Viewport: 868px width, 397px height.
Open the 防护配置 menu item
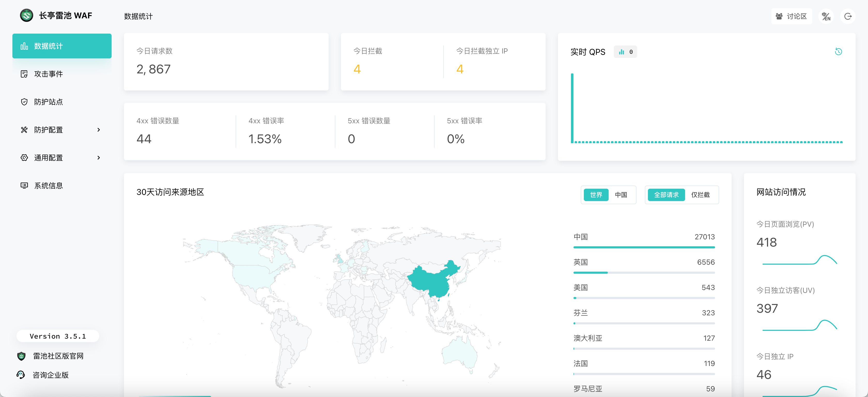pyautogui.click(x=48, y=130)
